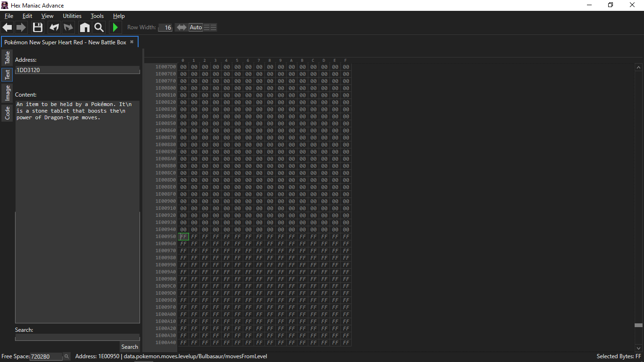Viewport: 644px width, 362px height.
Task: Toggle the double-arrow stretch width button
Action: point(181,27)
